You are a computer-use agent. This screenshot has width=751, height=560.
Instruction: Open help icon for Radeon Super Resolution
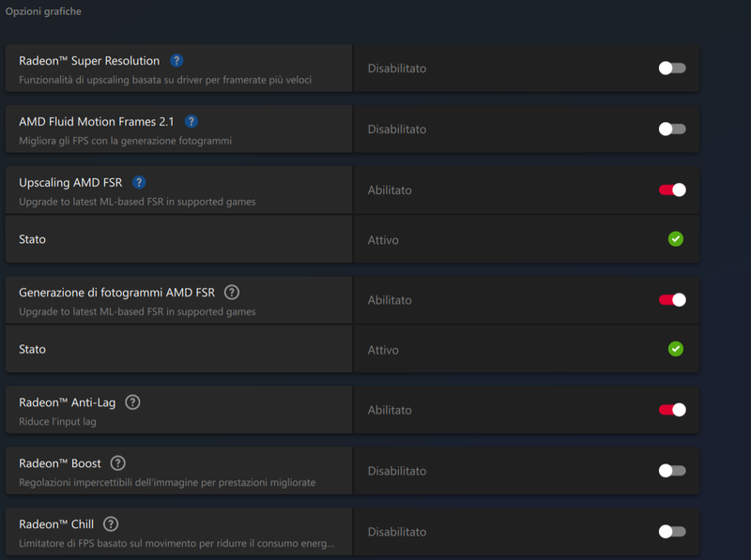[x=176, y=61]
